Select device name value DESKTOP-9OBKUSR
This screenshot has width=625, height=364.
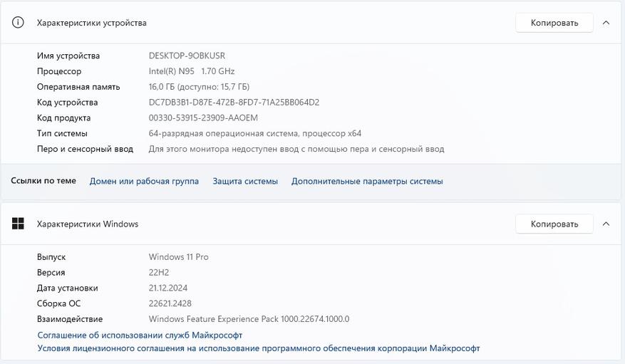[187, 56]
